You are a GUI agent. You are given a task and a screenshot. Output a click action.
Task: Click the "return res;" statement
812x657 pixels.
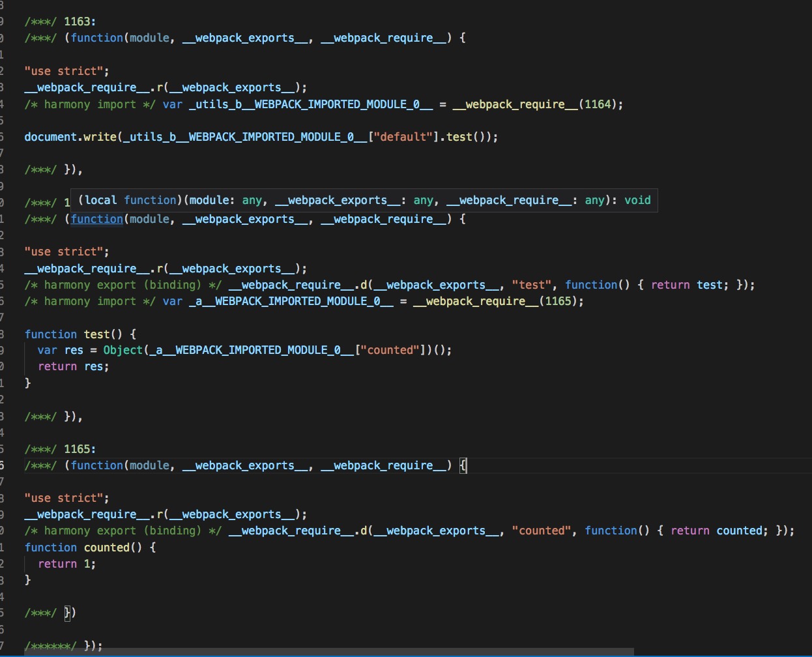pos(73,366)
